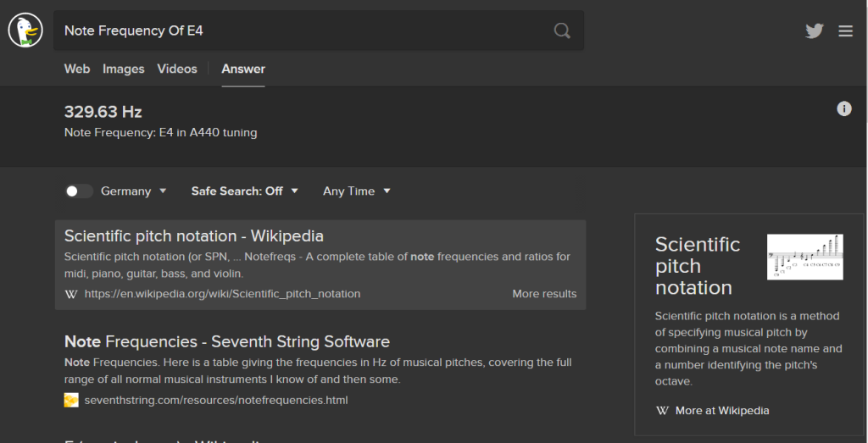This screenshot has width=868, height=443.
Task: Open the hamburger menu icon
Action: [845, 30]
